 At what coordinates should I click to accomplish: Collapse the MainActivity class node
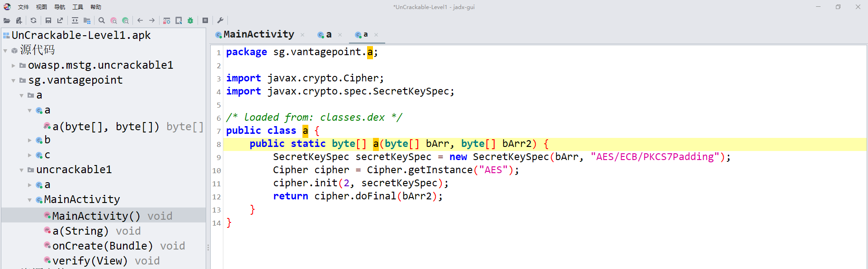[30, 200]
